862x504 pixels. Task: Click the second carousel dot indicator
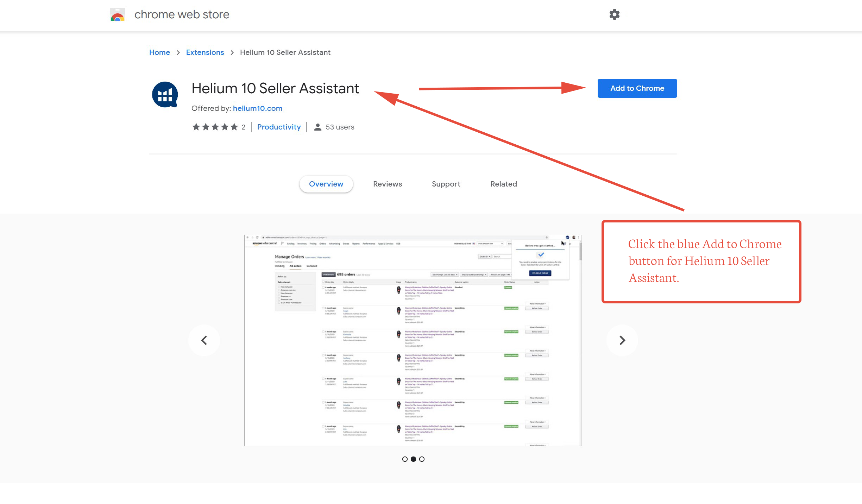[x=413, y=459]
